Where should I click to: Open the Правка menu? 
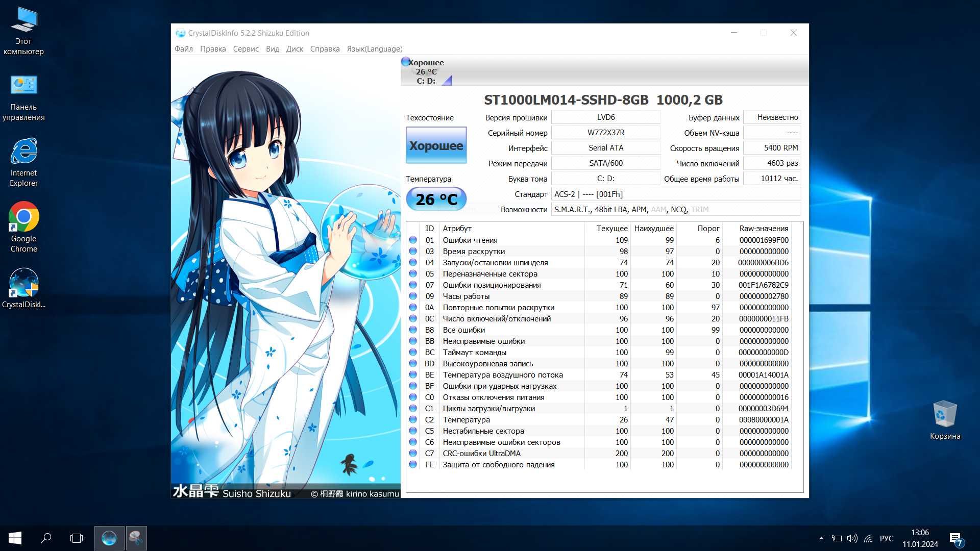213,49
